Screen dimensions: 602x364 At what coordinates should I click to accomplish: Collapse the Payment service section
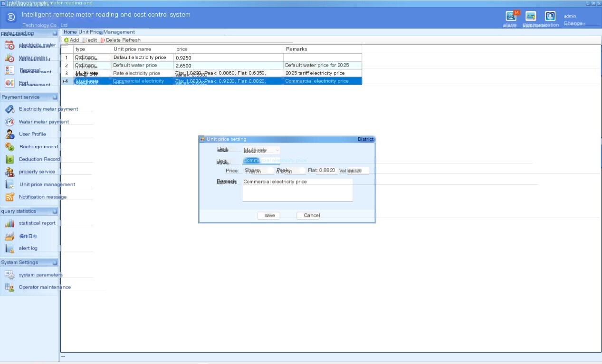coord(55,97)
